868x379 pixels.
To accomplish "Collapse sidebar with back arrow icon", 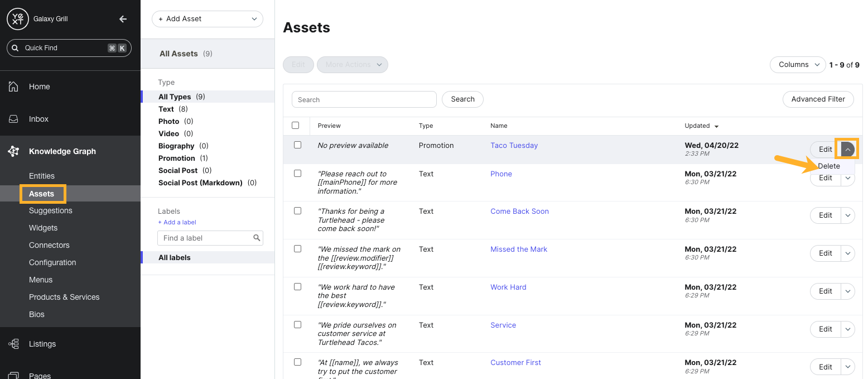I will click(x=123, y=19).
